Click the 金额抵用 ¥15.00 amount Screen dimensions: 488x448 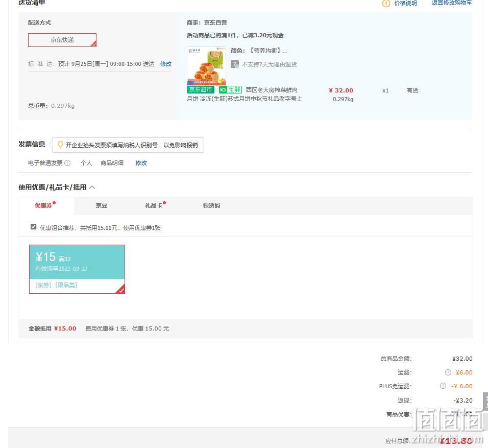coord(65,328)
